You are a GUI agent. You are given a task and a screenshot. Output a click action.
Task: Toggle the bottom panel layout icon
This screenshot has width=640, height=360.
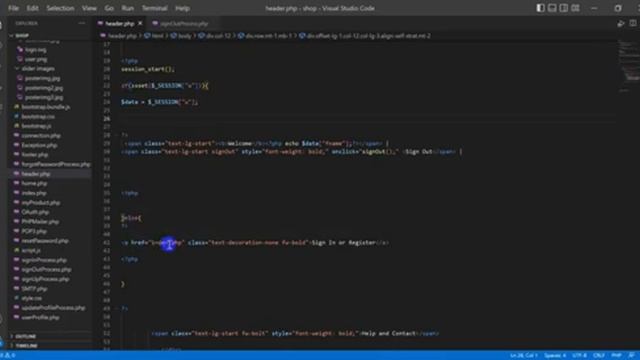(x=552, y=8)
